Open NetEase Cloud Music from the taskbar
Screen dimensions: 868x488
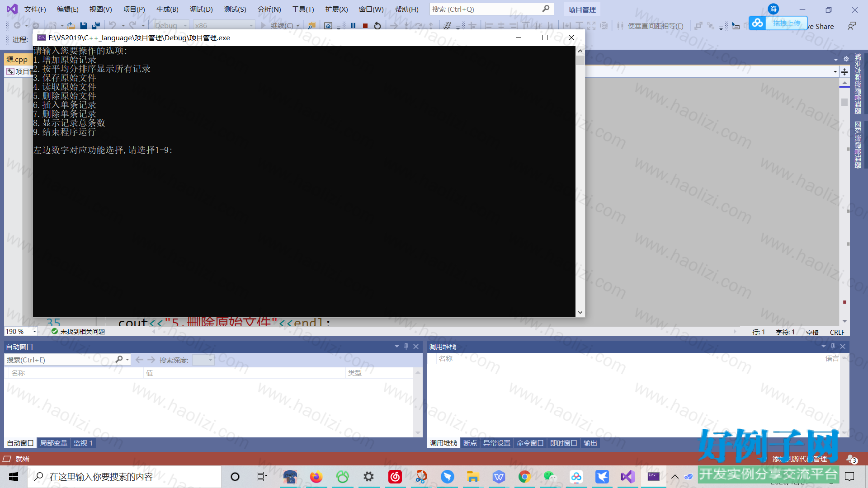(x=395, y=477)
